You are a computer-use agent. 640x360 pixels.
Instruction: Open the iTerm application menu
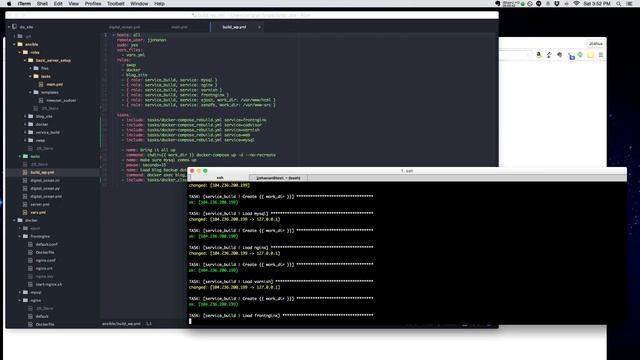pos(24,4)
